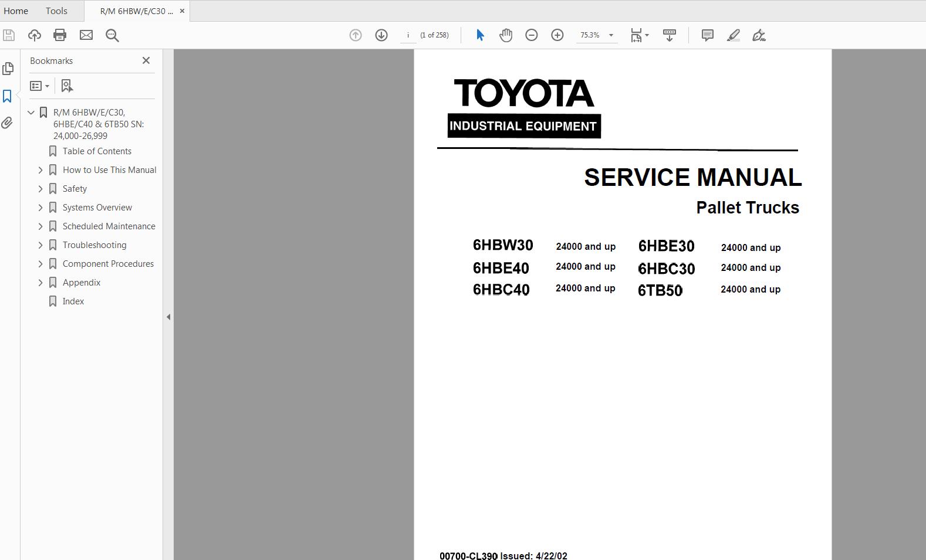Switch to the Tools tab
926x560 pixels.
point(56,11)
